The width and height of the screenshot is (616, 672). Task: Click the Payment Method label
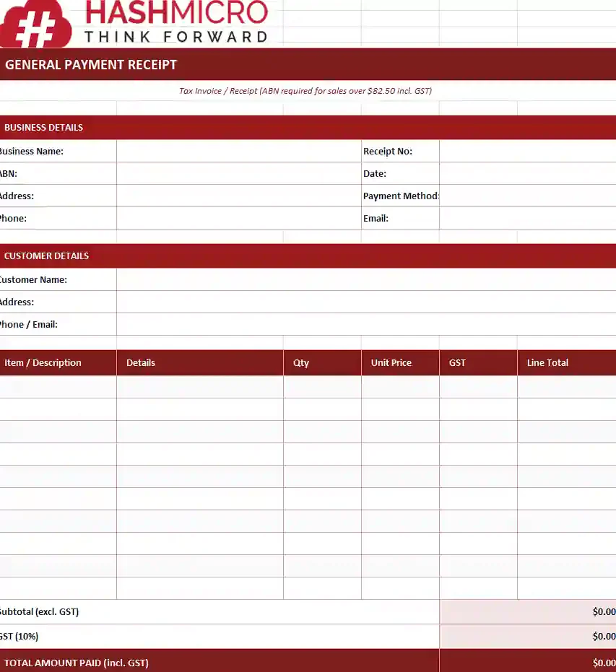(402, 196)
